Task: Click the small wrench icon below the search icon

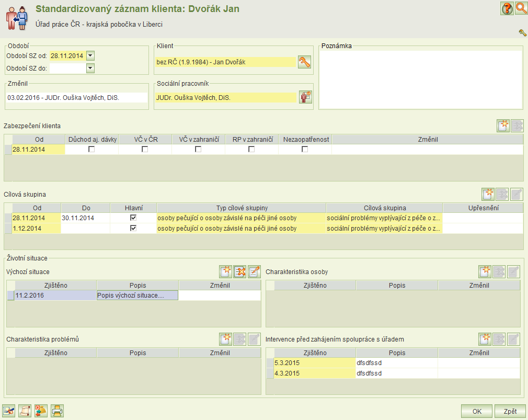Action: pyautogui.click(x=522, y=32)
